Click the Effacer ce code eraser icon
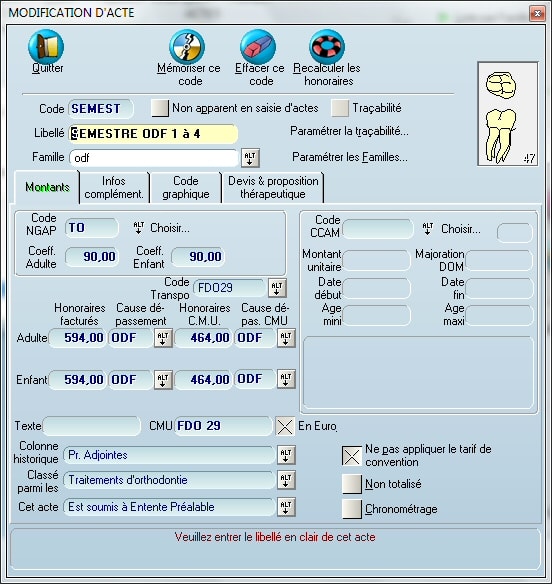Image resolution: width=552 pixels, height=584 pixels. coord(258,47)
